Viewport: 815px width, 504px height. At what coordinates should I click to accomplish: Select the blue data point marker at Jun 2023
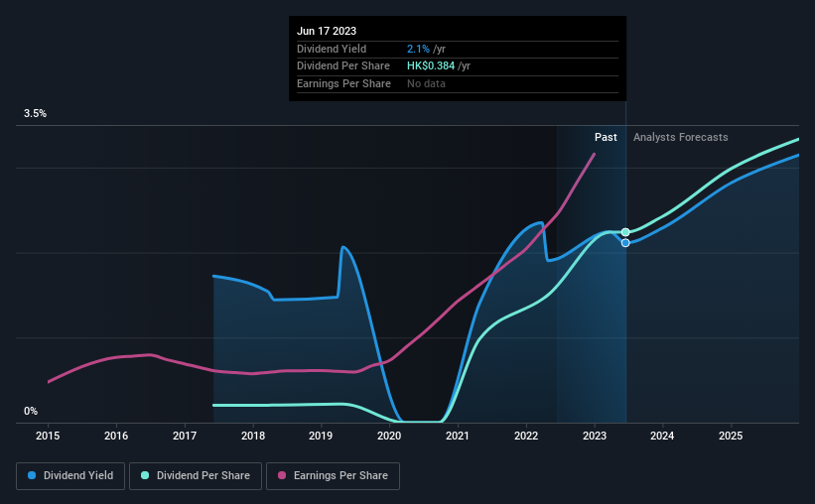(625, 243)
